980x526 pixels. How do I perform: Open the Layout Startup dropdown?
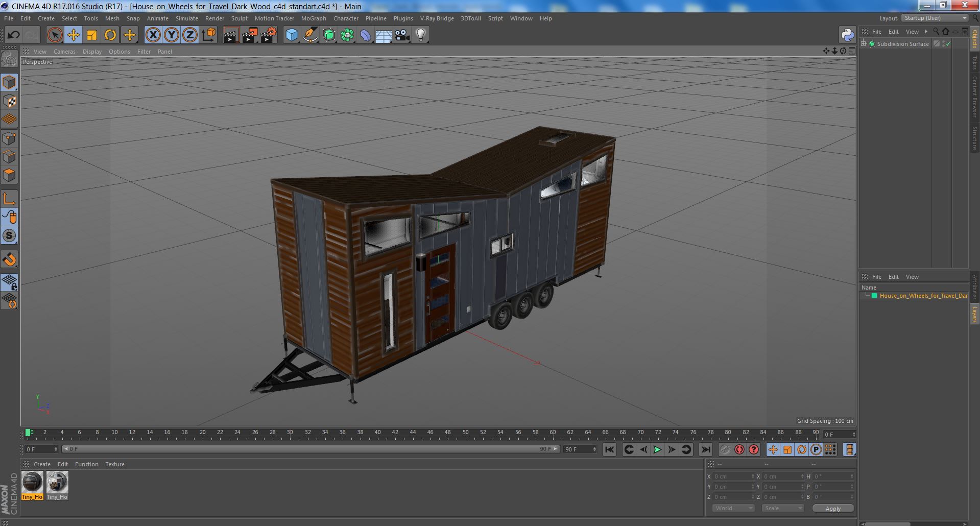pos(935,18)
